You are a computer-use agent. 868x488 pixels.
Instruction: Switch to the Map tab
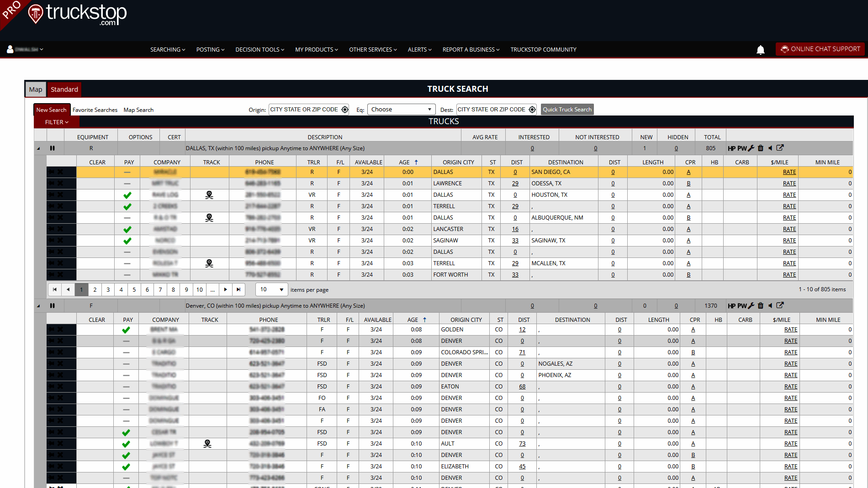(x=36, y=89)
